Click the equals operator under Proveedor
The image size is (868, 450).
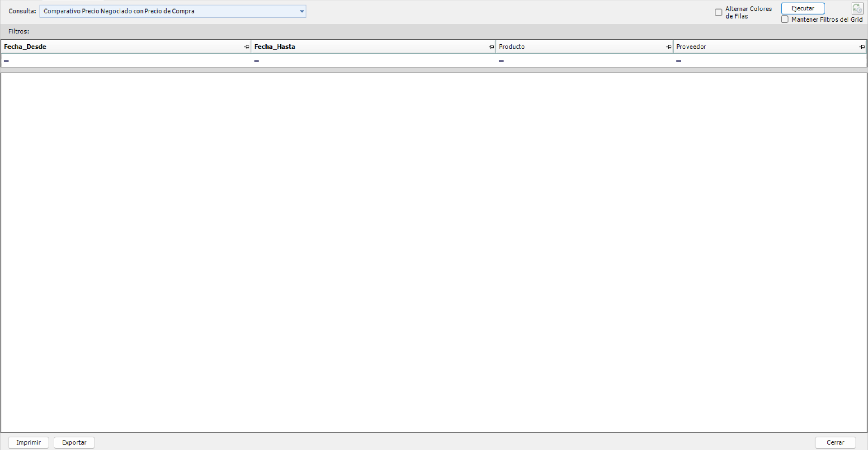point(678,61)
